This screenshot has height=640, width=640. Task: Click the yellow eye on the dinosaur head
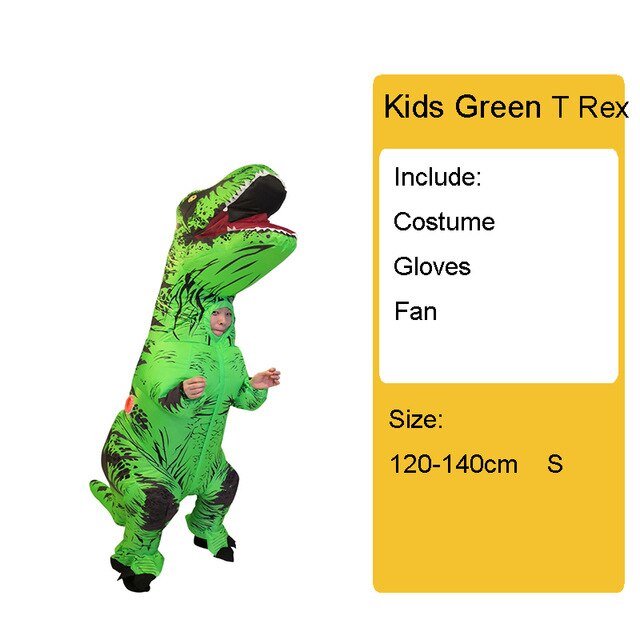[x=191, y=199]
